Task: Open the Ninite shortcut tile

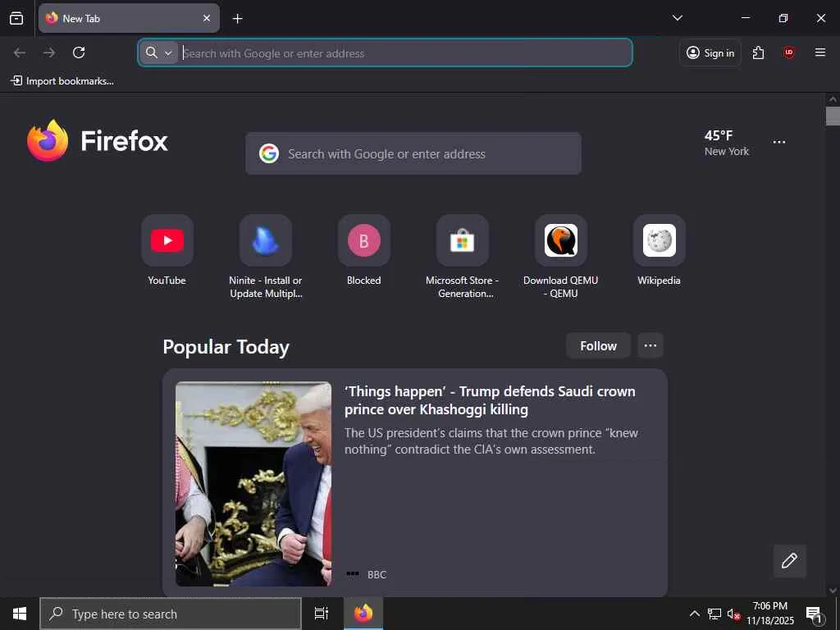Action: (266, 240)
